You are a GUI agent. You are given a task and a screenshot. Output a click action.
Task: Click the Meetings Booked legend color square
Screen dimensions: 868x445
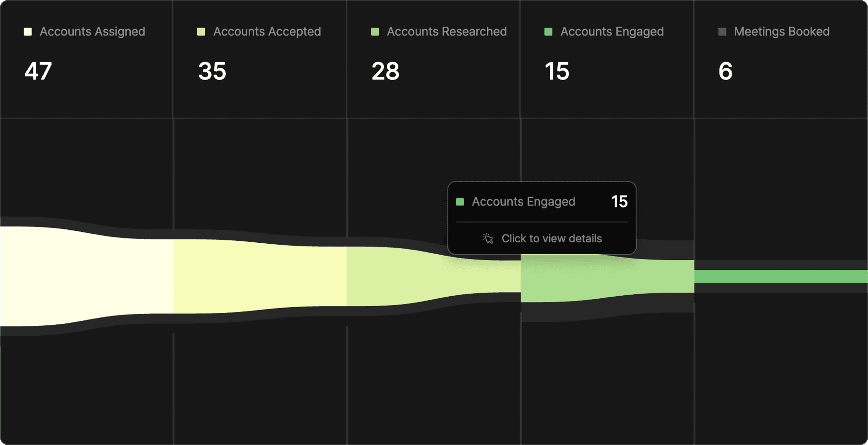pos(722,32)
